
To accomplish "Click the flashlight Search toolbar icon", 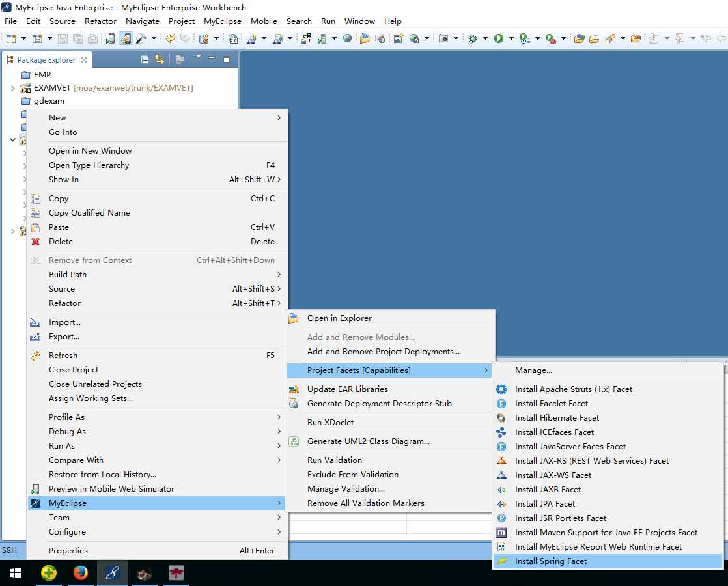I will [x=610, y=38].
